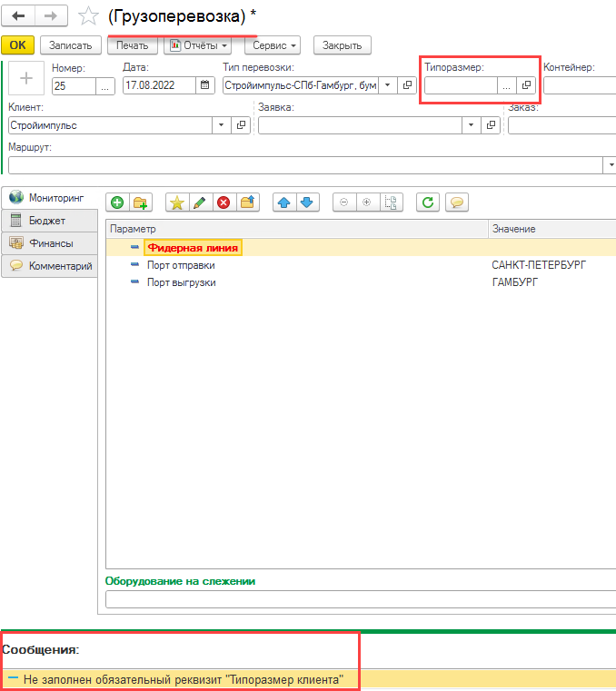The width and height of the screenshot is (616, 691).
Task: Select the Фидерная линия row
Action: pyautogui.click(x=361, y=248)
